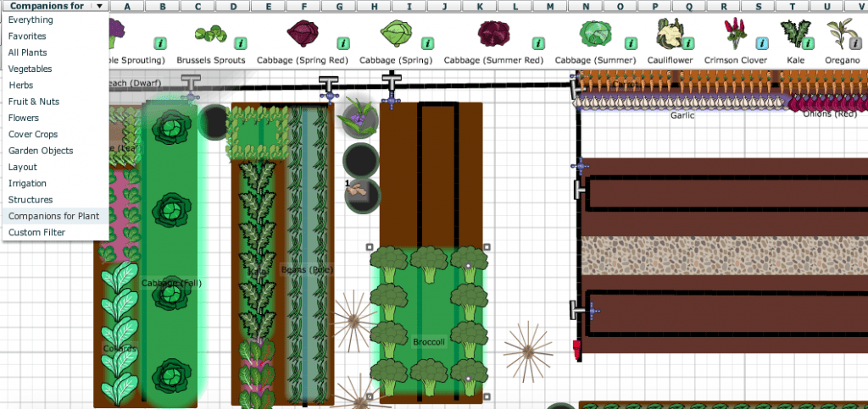This screenshot has width=868, height=409.
Task: Choose Herbs in the filter list
Action: 21,86
